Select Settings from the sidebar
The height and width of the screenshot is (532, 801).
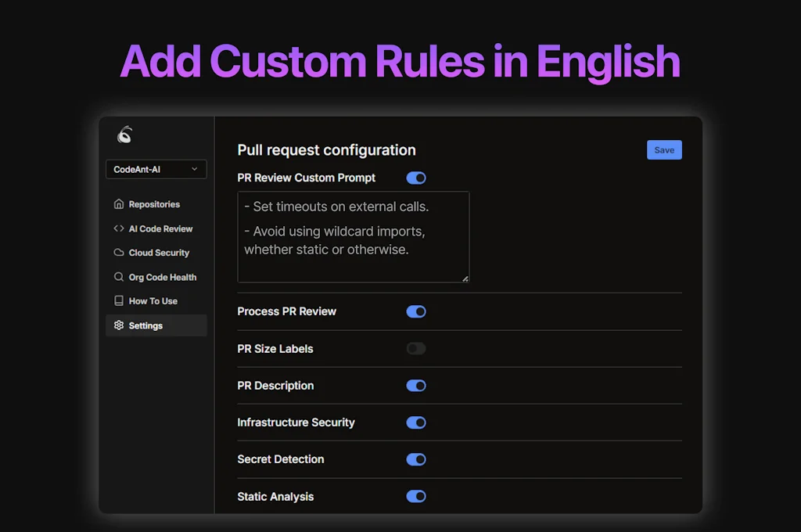click(x=145, y=325)
